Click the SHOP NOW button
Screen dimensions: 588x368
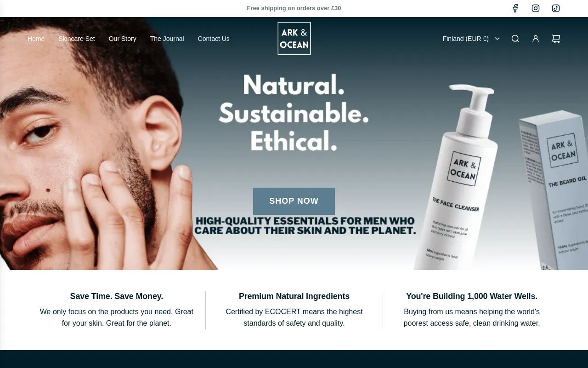click(294, 201)
